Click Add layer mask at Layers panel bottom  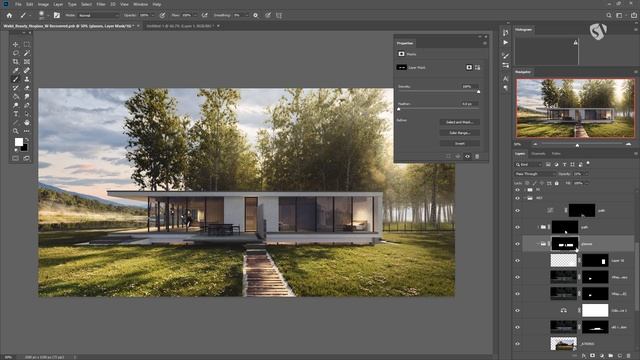pos(593,356)
